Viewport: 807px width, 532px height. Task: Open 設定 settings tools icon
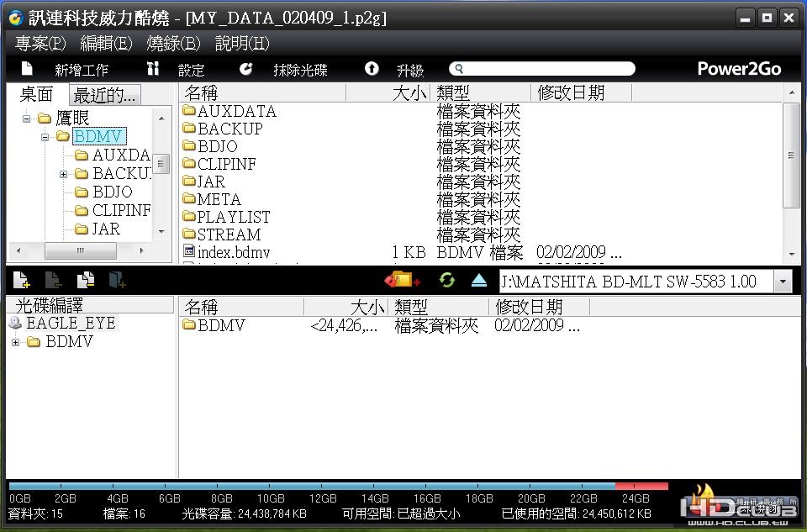[153, 68]
